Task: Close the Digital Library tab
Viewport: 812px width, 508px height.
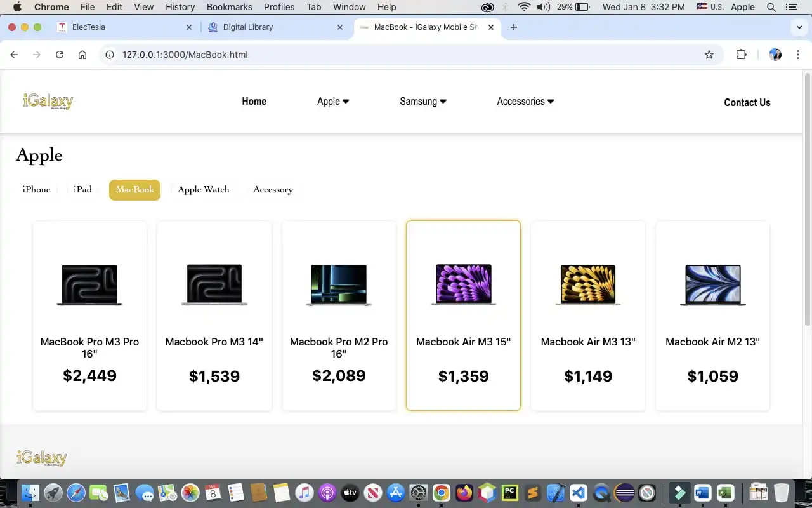Action: [x=340, y=27]
